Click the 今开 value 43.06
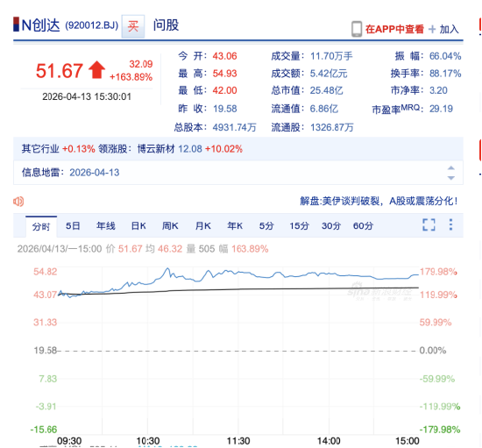482x448 pixels. 224,56
